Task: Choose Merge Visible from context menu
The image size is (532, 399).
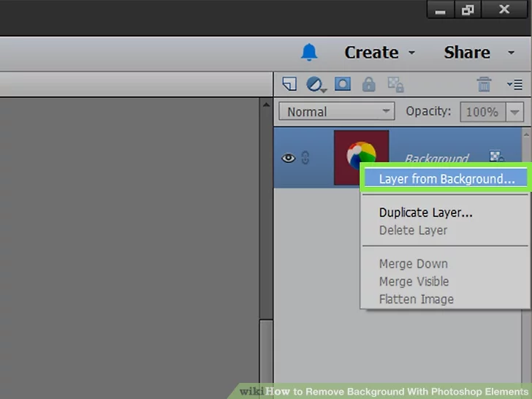Action: (x=414, y=281)
